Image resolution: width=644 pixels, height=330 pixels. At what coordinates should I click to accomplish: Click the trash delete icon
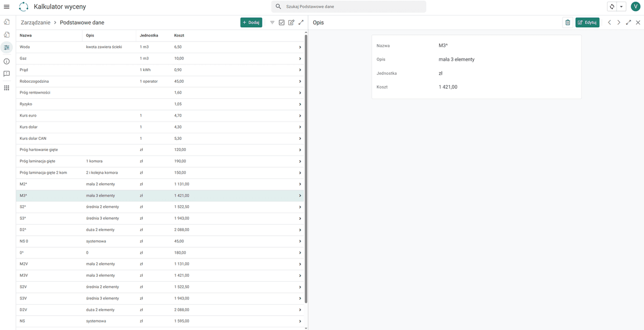[x=568, y=23]
